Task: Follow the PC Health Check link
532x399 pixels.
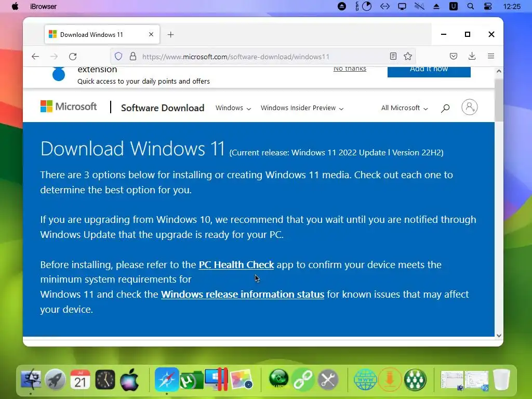Action: [x=236, y=264]
